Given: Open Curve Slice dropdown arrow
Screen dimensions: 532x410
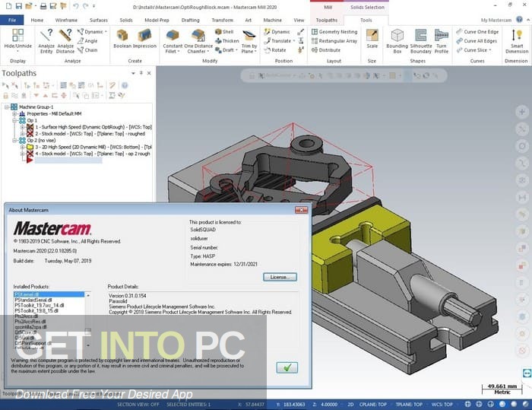Looking at the screenshot, I should coord(490,50).
